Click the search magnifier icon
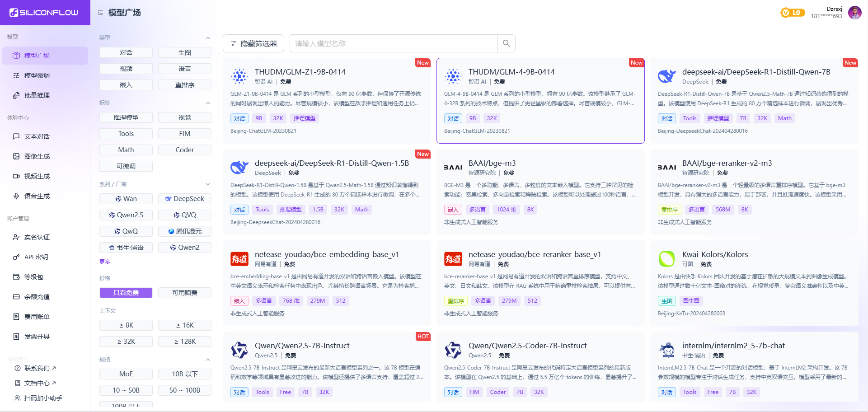Image resolution: width=868 pixels, height=412 pixels. coord(506,43)
